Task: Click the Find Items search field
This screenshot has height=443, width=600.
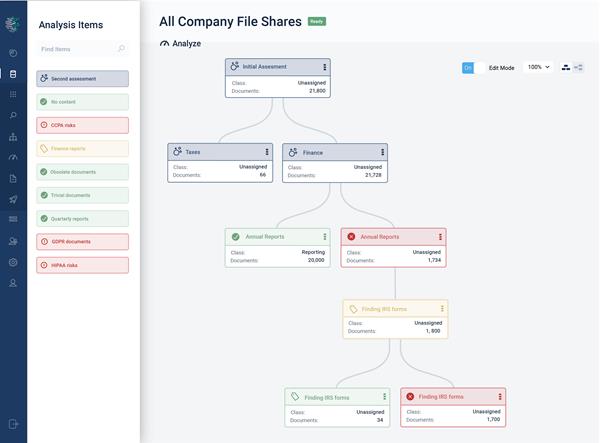Action: pyautogui.click(x=78, y=48)
